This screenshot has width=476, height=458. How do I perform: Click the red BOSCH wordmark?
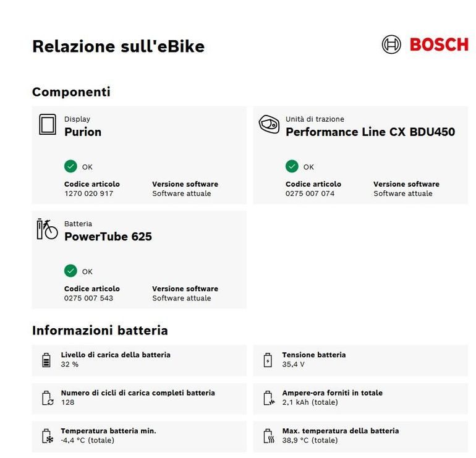(439, 45)
